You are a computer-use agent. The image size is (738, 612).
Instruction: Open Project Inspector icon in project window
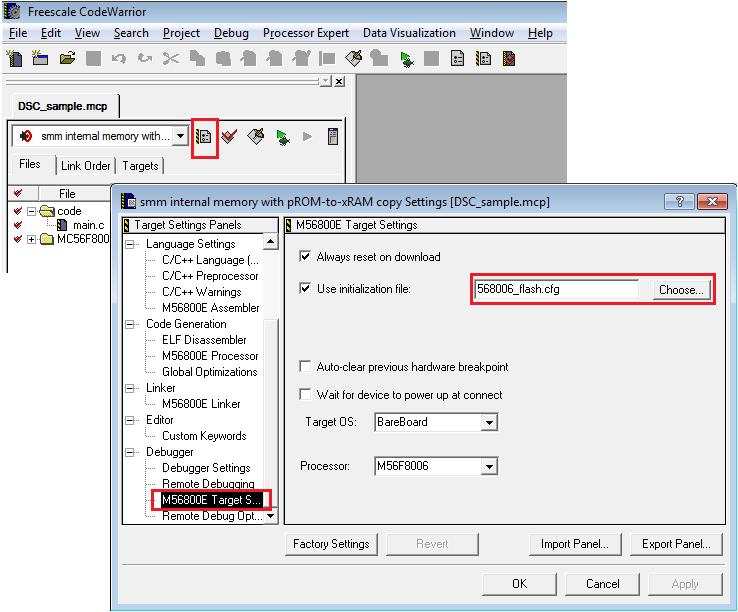(x=333, y=137)
